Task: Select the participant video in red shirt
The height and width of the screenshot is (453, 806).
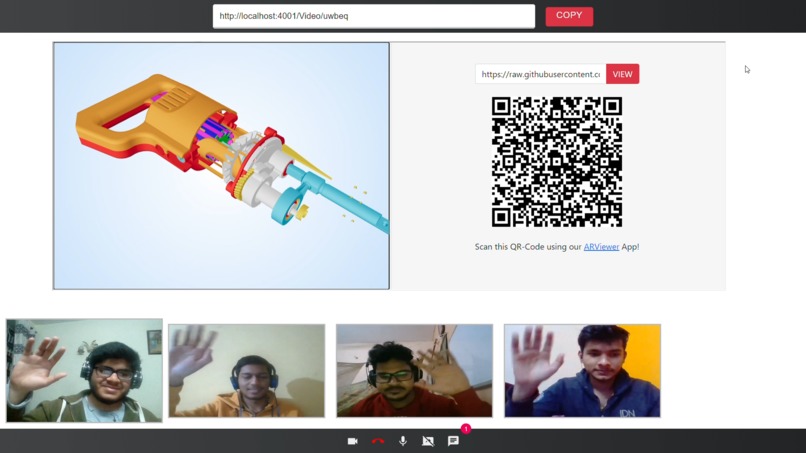Action: pos(414,371)
